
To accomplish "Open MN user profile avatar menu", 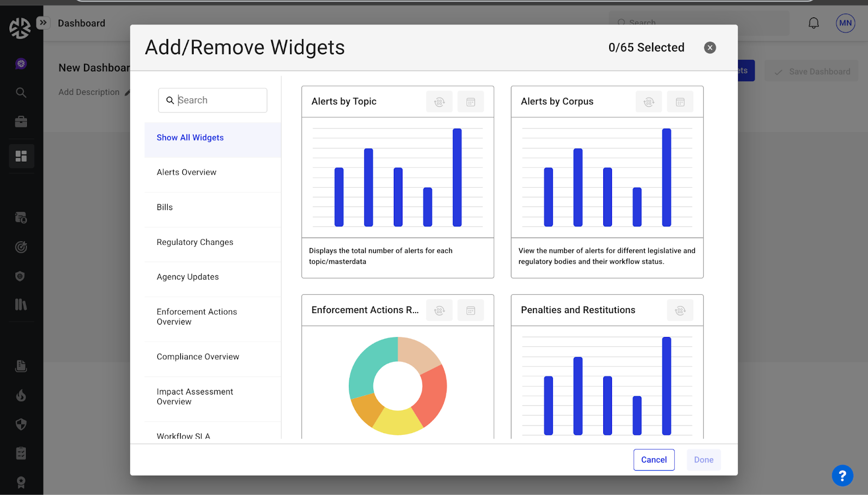I will pos(845,23).
